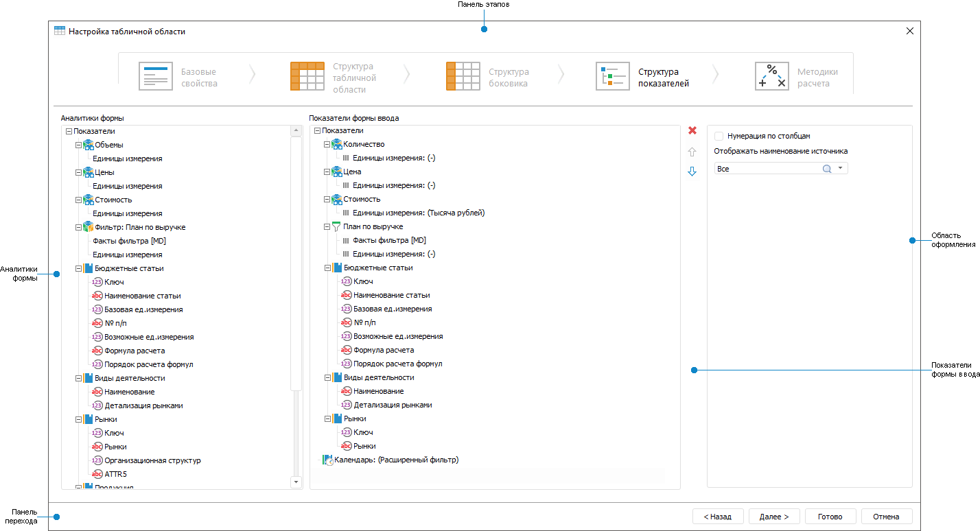Collapse Бюджетные статьи node in Показатели формы ввода
The height and width of the screenshot is (531, 980).
pos(327,268)
